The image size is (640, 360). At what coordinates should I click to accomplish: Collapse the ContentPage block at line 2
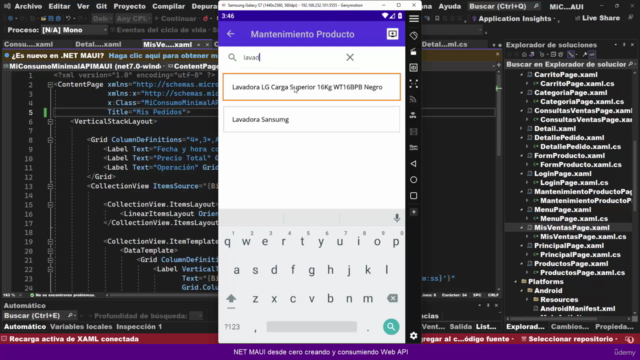pos(50,84)
